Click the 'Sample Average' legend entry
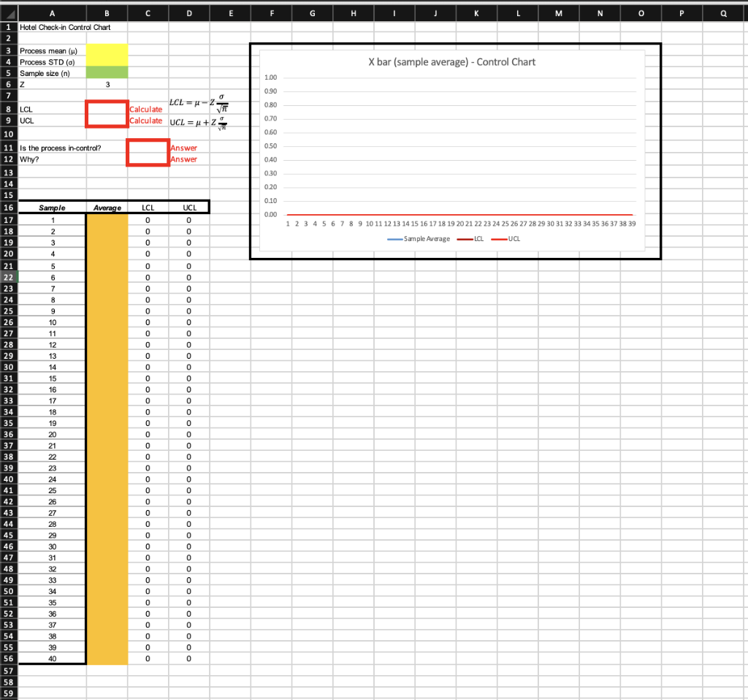This screenshot has height=700, width=748. coord(419,239)
